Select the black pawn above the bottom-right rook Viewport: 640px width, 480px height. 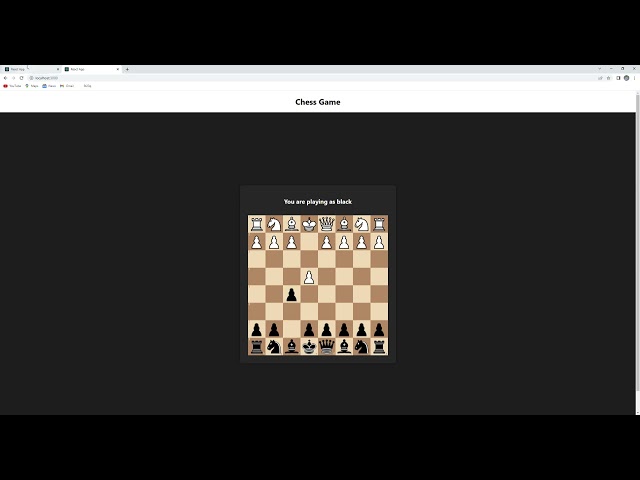tap(379, 329)
